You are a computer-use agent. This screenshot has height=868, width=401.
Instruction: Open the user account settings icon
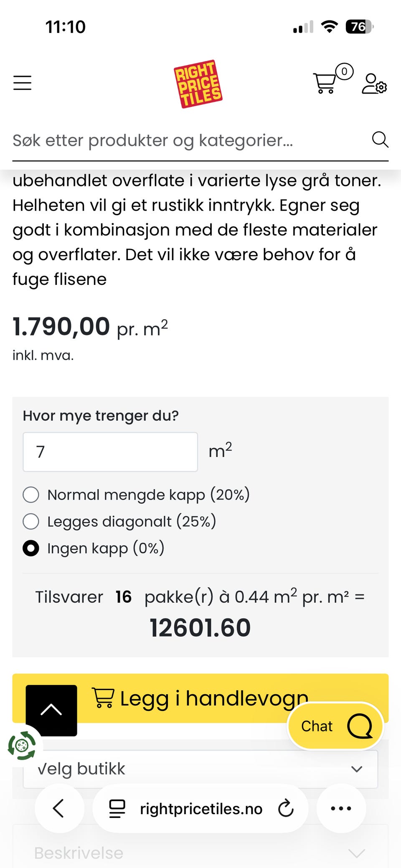tap(374, 84)
